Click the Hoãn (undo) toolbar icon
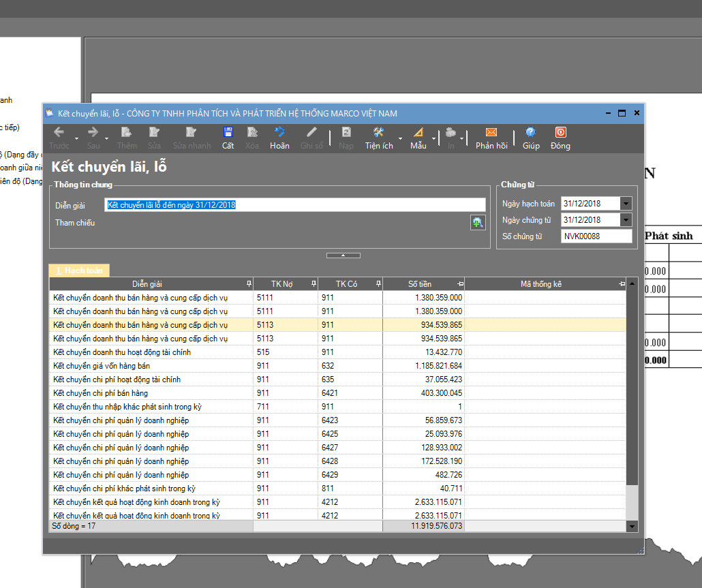702x588 pixels. (279, 133)
